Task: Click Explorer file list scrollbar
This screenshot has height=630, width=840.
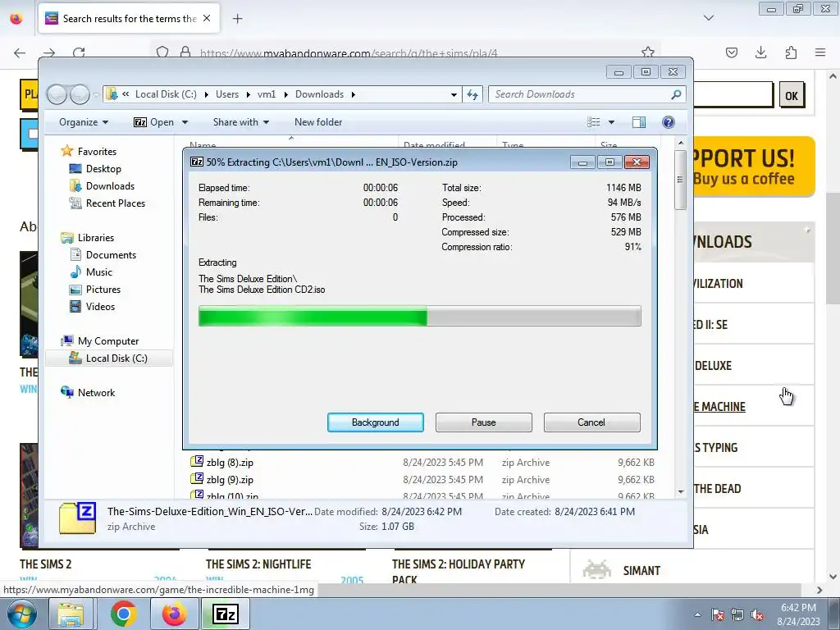Action: point(680,180)
